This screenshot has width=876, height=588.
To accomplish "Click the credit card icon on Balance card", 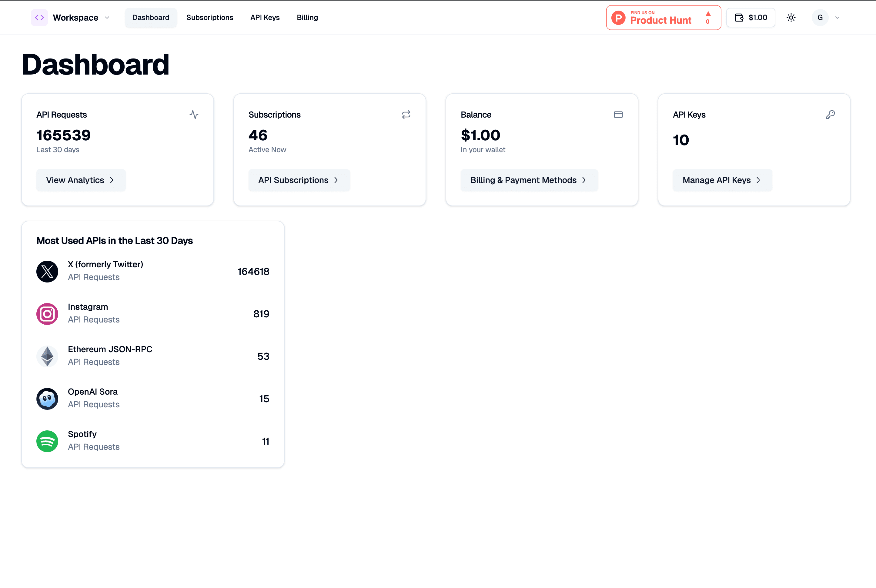I will click(x=618, y=115).
